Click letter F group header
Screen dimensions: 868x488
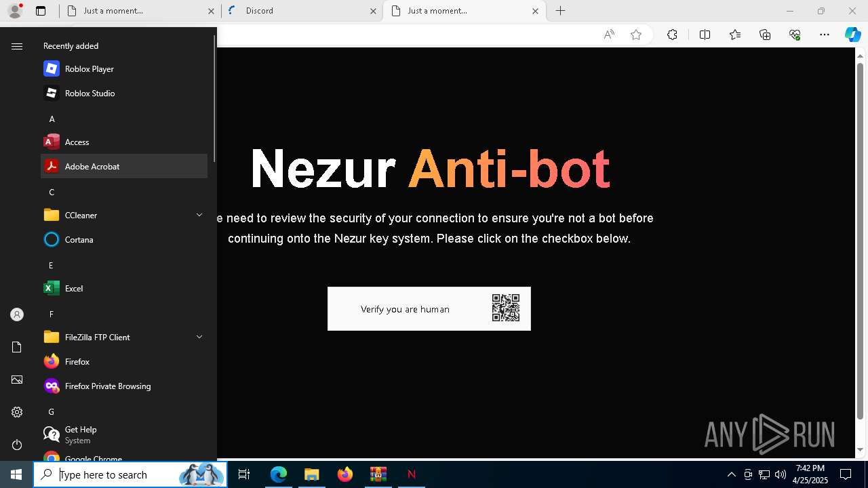point(52,314)
